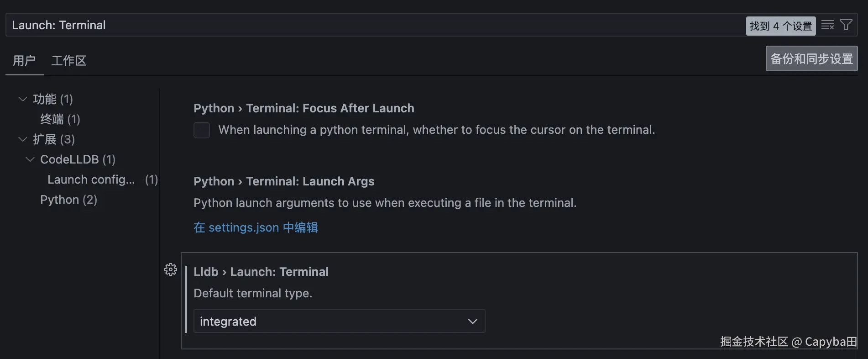
Task: Collapse the CodeLLDB tree node
Action: coord(30,159)
